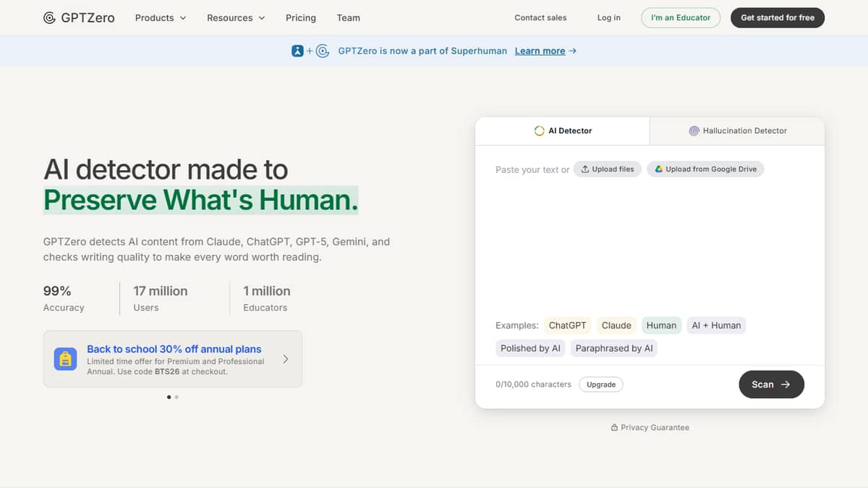This screenshot has width=868, height=488.
Task: Click 'GPTZero is now a part of Superhuman' text
Action: click(x=422, y=51)
